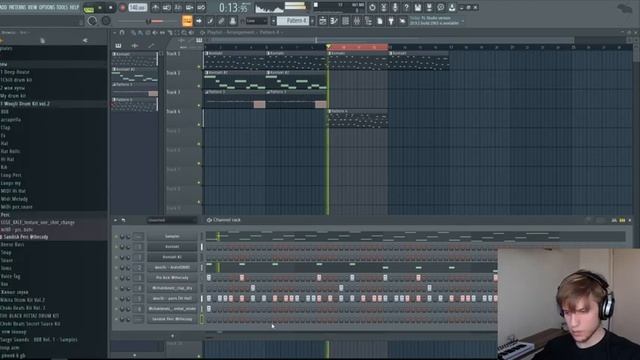The height and width of the screenshot is (360, 640).
Task: Click the circular arrow undo history icon
Action: (x=372, y=7)
